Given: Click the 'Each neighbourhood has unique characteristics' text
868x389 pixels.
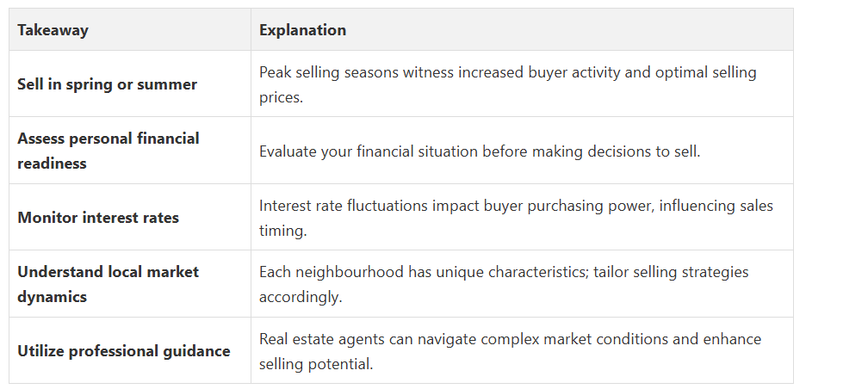Looking at the screenshot, I should [x=504, y=284].
